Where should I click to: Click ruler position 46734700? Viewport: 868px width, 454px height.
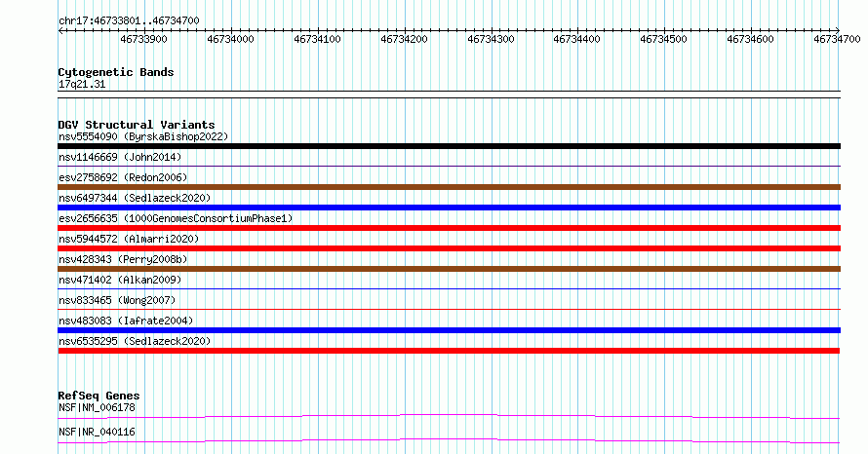pyautogui.click(x=837, y=39)
